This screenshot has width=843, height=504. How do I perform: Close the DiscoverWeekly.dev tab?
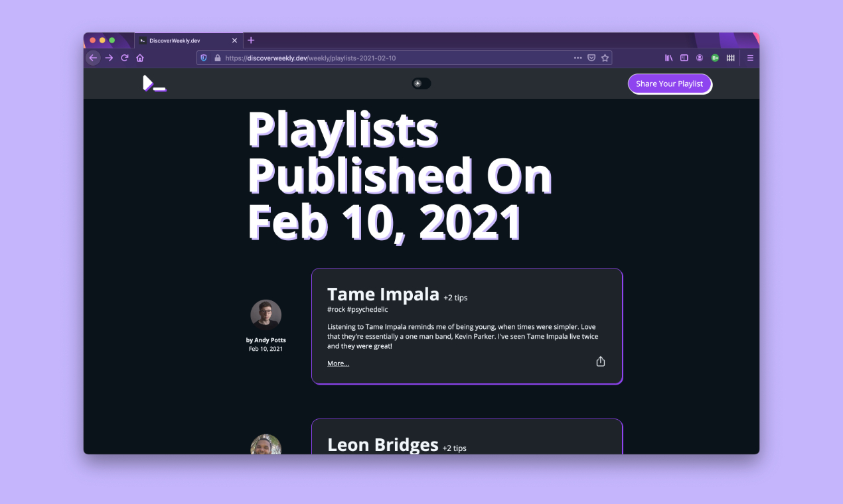pos(234,40)
